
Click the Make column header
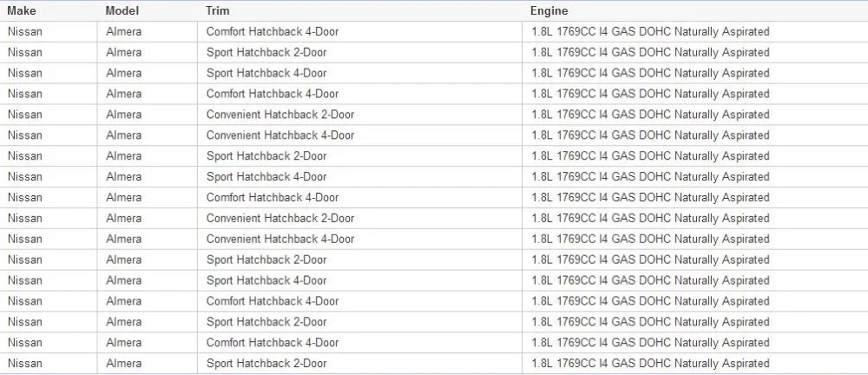click(x=21, y=10)
